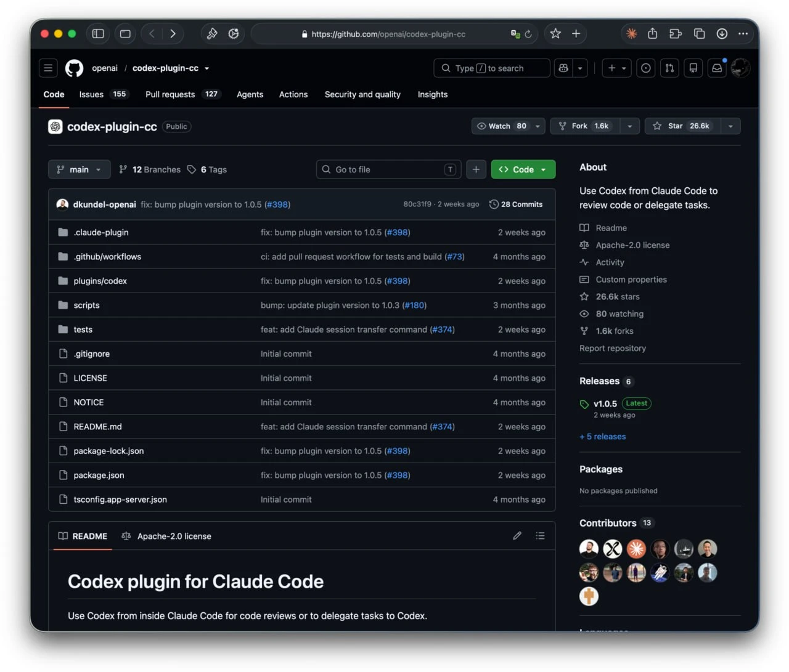Open the Actions tab

[x=293, y=94]
